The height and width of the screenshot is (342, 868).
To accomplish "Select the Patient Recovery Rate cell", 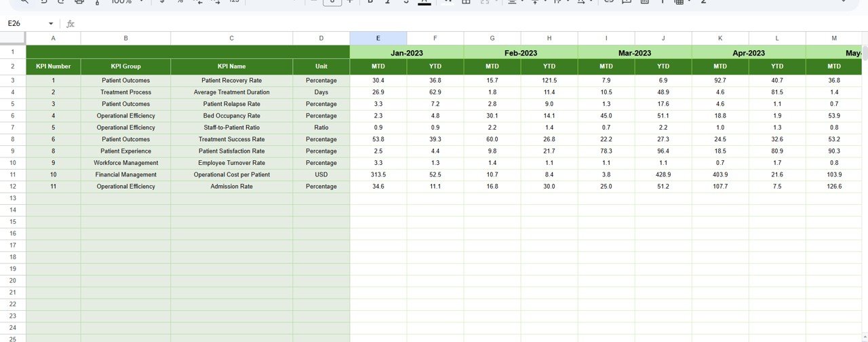I will click(x=232, y=81).
